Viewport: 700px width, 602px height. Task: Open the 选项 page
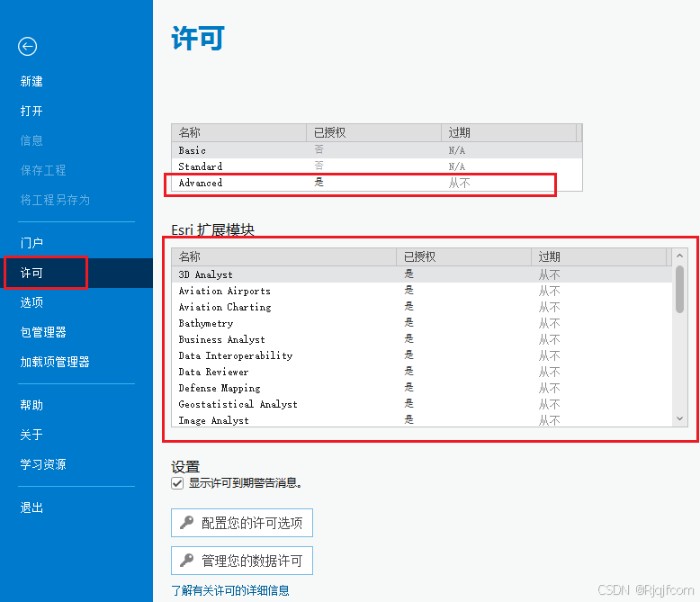(31, 302)
